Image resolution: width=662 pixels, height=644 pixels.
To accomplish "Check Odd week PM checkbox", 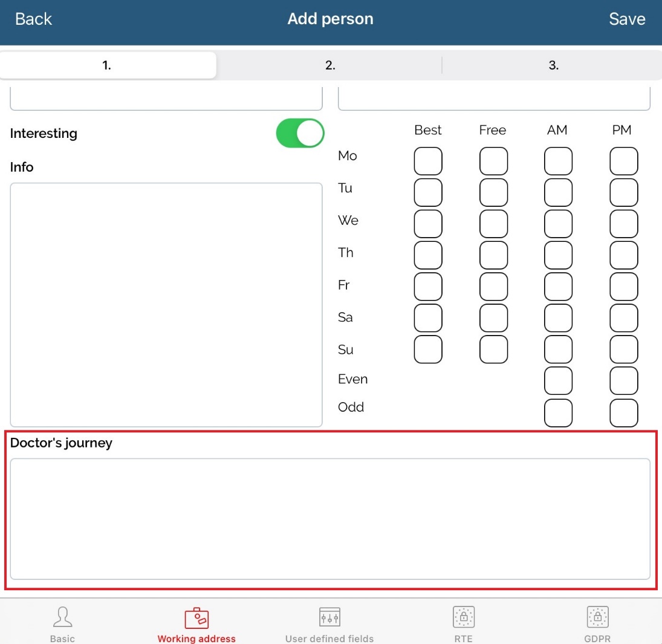I will [x=623, y=412].
